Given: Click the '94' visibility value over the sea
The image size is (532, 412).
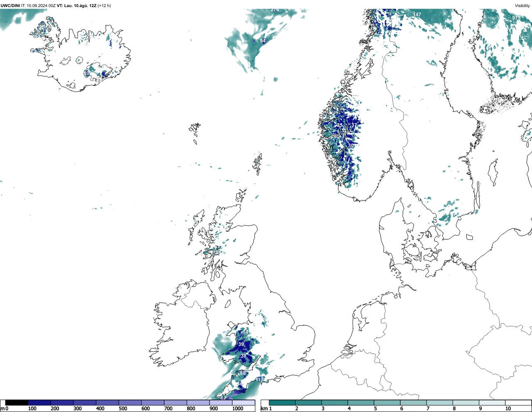Looking at the screenshot, I should click(x=263, y=41).
